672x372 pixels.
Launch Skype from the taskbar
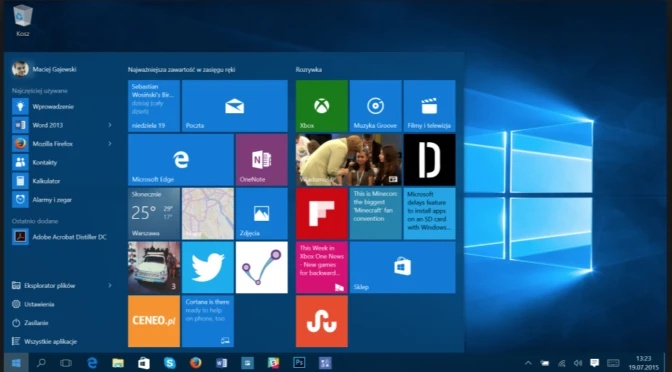(170, 363)
